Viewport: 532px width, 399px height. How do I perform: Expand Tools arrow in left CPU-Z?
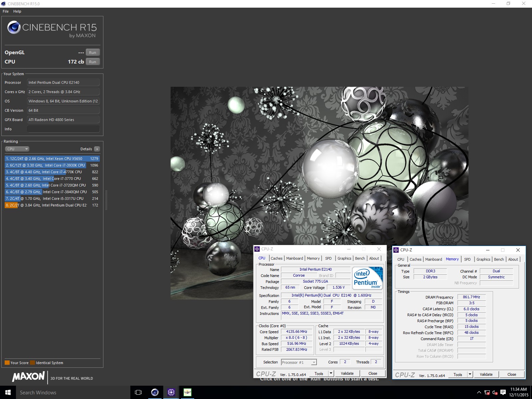tap(331, 374)
